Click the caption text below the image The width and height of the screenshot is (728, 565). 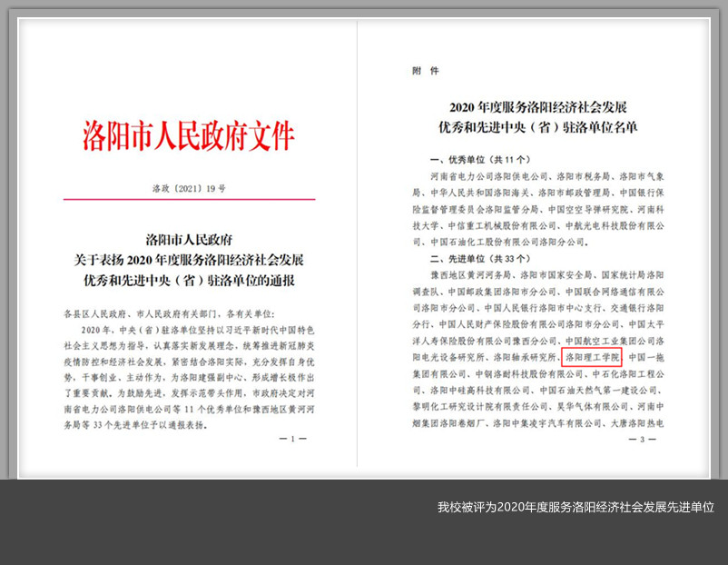576,507
